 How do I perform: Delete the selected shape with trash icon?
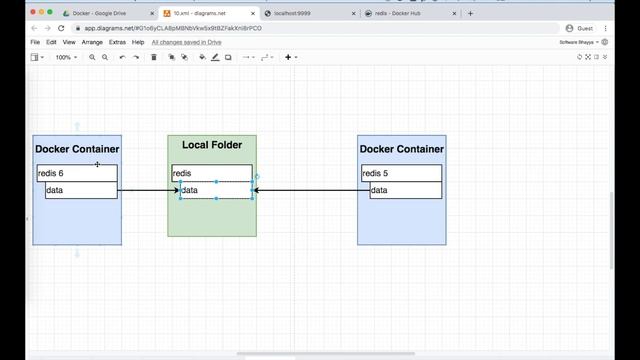click(154, 58)
